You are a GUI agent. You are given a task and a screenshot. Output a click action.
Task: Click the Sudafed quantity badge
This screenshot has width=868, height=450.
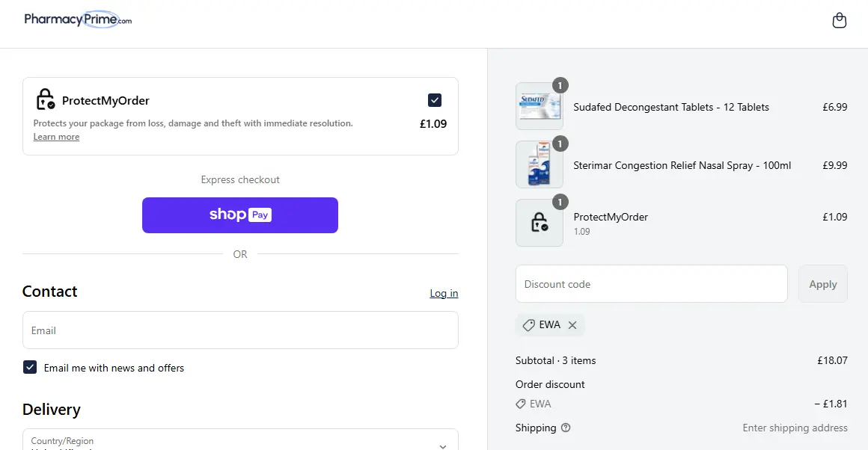(x=560, y=85)
